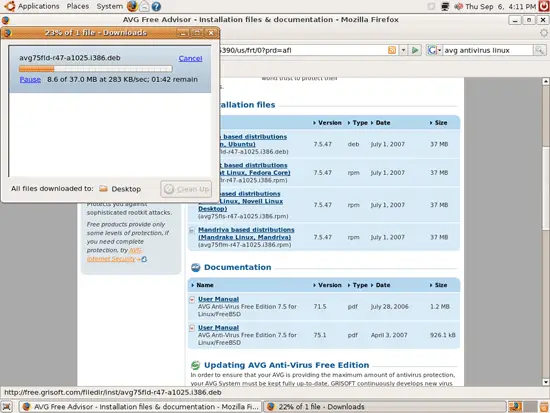The height and width of the screenshot is (413, 550).
Task: Click the search magnifier icon
Action: pyautogui.click(x=539, y=50)
